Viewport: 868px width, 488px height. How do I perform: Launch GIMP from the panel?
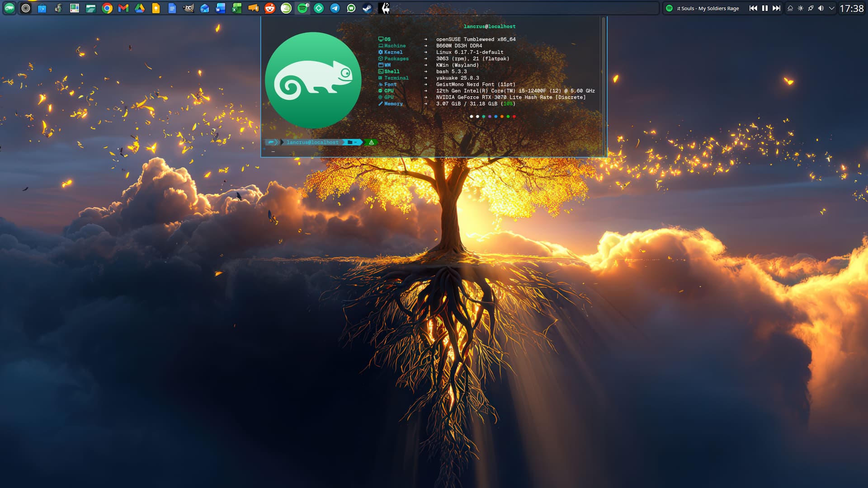click(189, 8)
